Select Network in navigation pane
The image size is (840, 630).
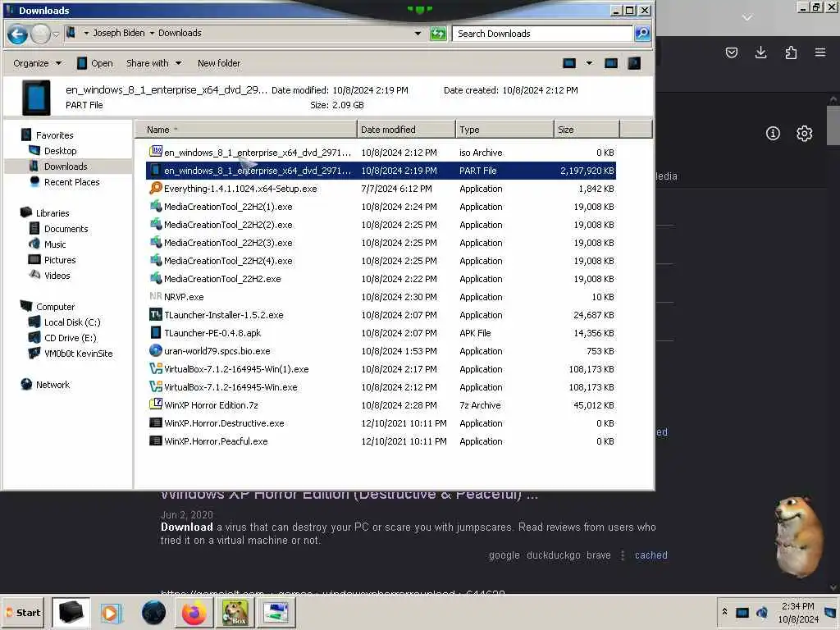pyautogui.click(x=52, y=385)
